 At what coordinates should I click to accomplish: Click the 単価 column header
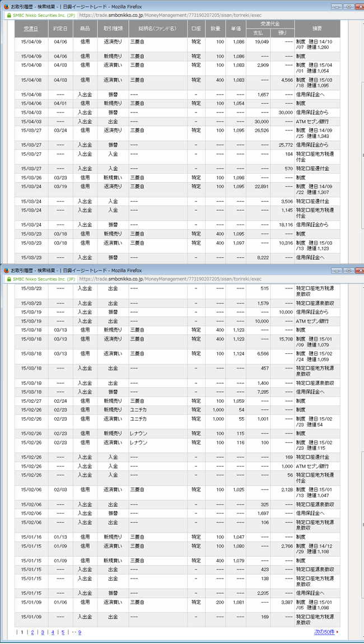(236, 29)
